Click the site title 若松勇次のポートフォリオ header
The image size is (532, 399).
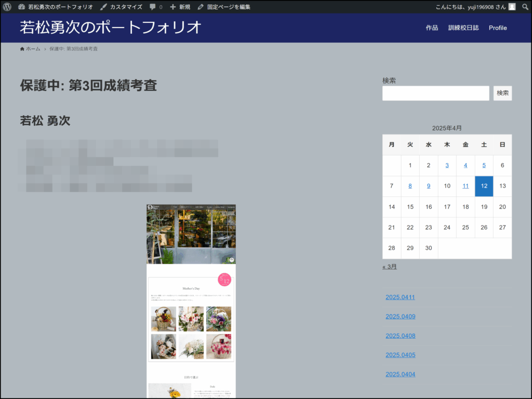tap(111, 28)
